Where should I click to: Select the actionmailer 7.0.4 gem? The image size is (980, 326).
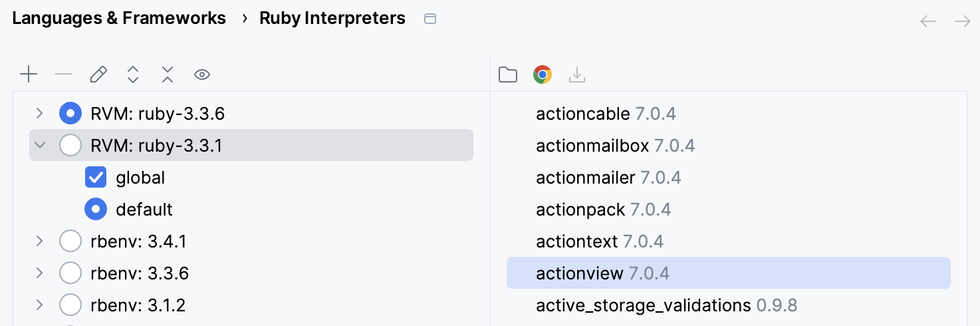pos(608,178)
